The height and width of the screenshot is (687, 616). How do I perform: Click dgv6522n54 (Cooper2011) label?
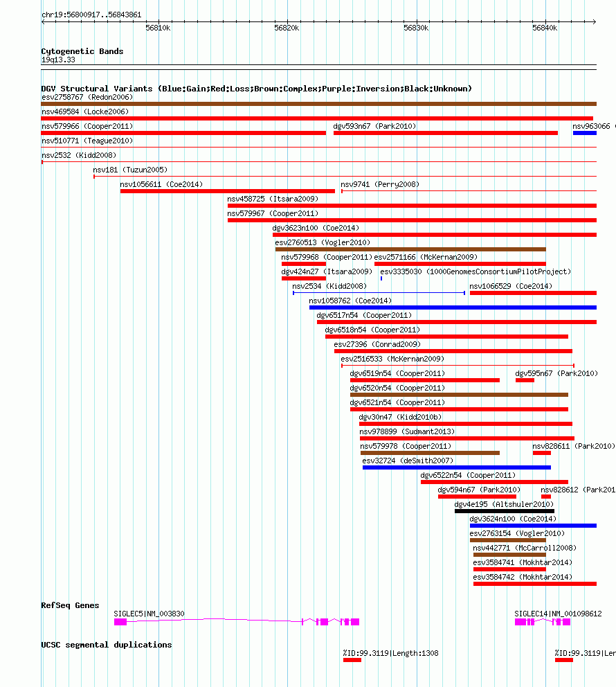[468, 475]
